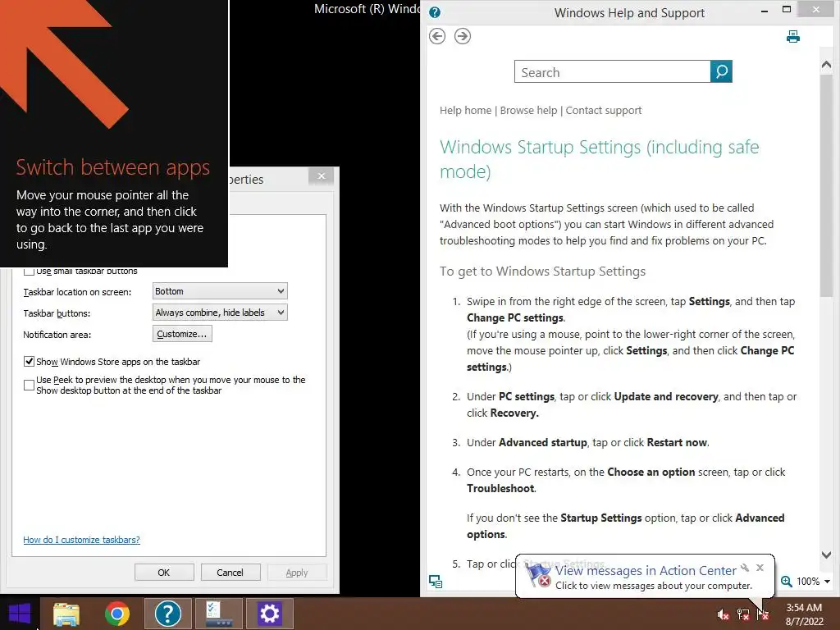Image resolution: width=840 pixels, height=630 pixels.
Task: Click the print icon in the Help window
Action: (x=793, y=36)
